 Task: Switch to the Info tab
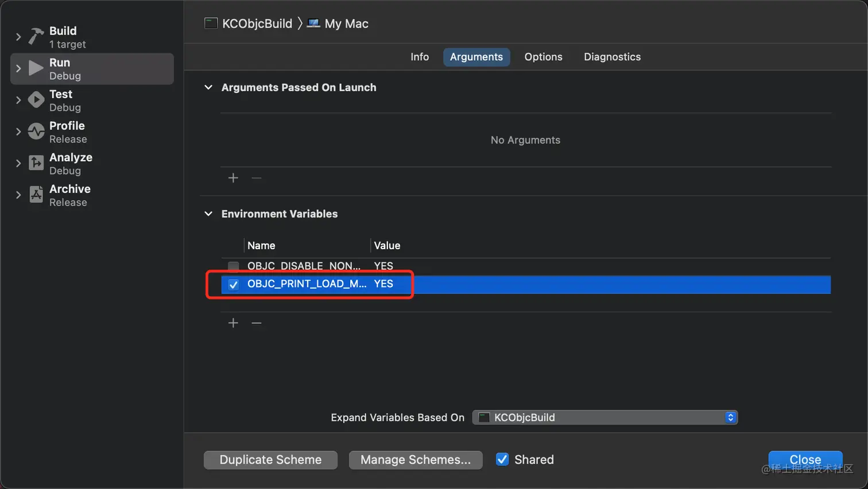(x=420, y=57)
